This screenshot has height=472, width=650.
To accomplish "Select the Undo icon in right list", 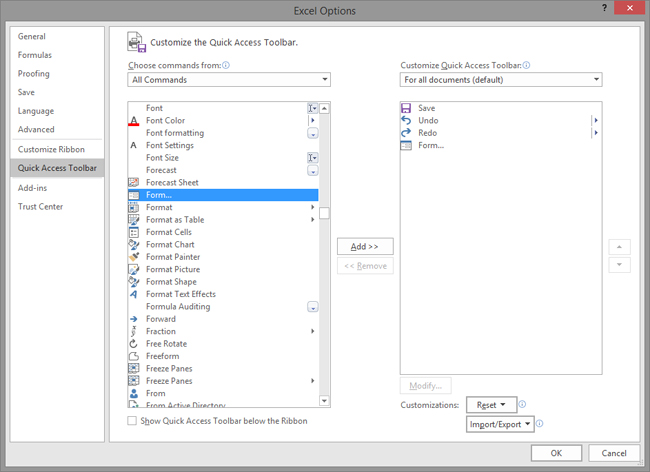I will [406, 121].
